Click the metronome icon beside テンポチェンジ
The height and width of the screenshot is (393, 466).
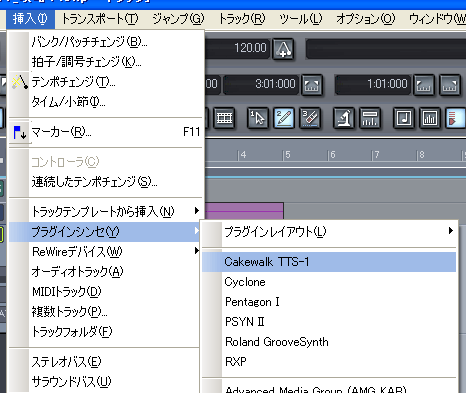click(x=19, y=82)
